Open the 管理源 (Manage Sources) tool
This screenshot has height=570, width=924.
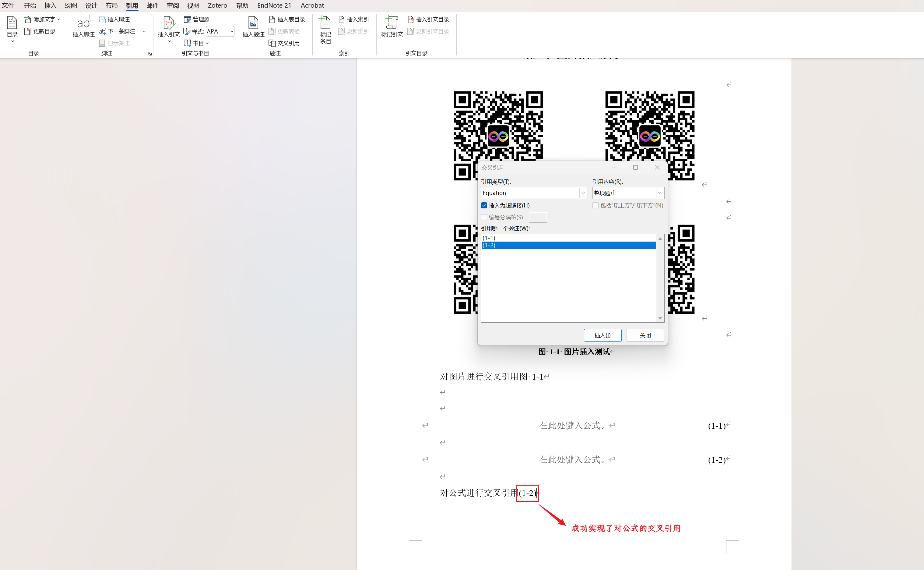(x=197, y=19)
